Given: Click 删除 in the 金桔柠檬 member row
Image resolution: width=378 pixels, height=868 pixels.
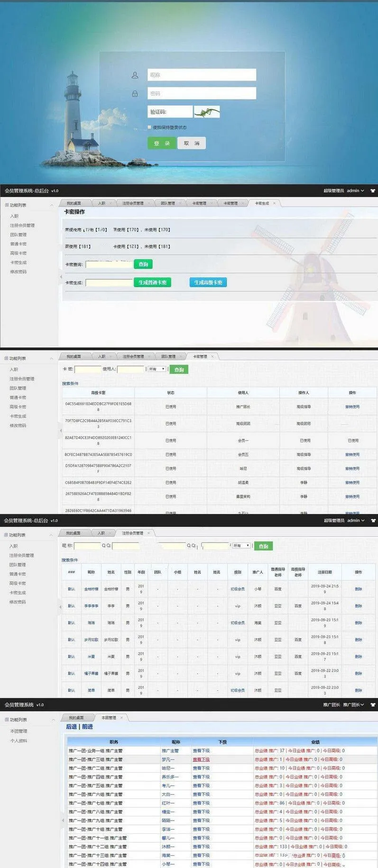Looking at the screenshot, I should [x=359, y=589].
